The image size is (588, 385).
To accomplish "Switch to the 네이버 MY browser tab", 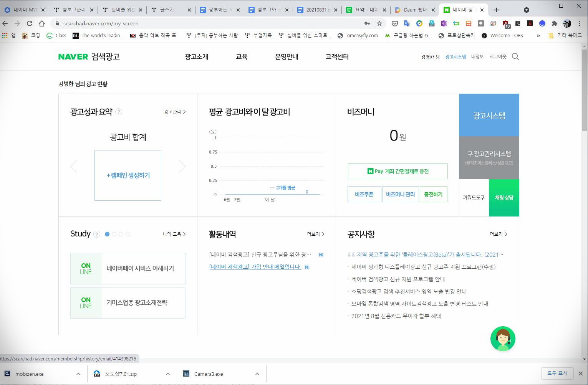I will [24, 10].
